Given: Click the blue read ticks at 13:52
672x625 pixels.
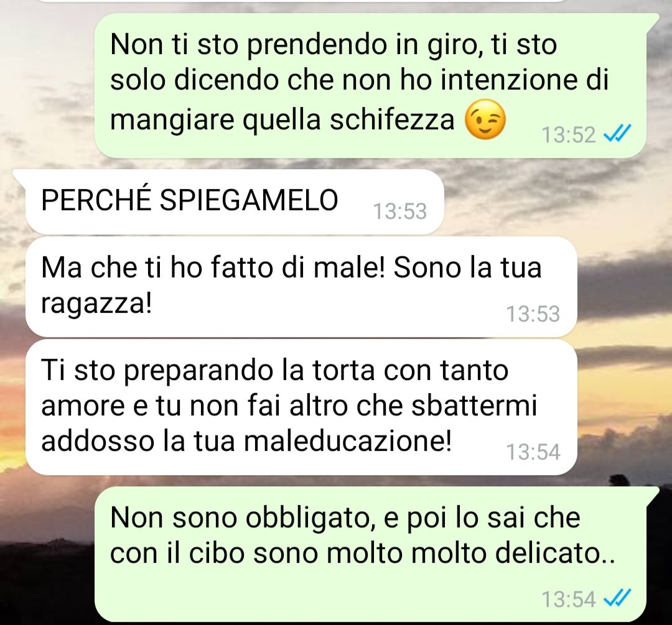Looking at the screenshot, I should coord(617,134).
